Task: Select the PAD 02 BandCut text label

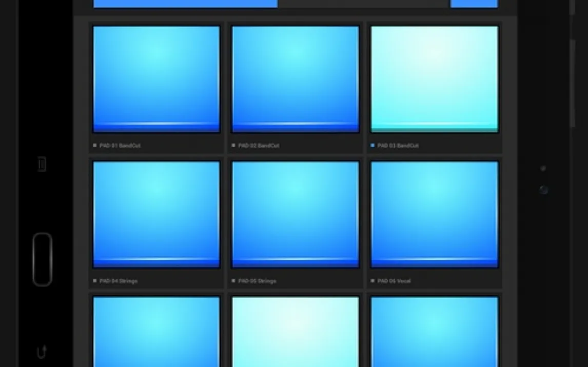Action: tap(259, 146)
